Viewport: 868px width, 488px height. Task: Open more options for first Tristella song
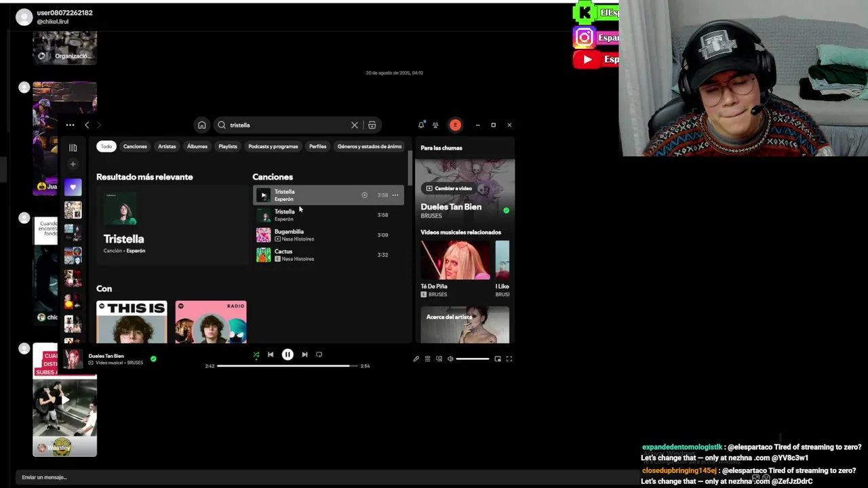click(x=395, y=195)
